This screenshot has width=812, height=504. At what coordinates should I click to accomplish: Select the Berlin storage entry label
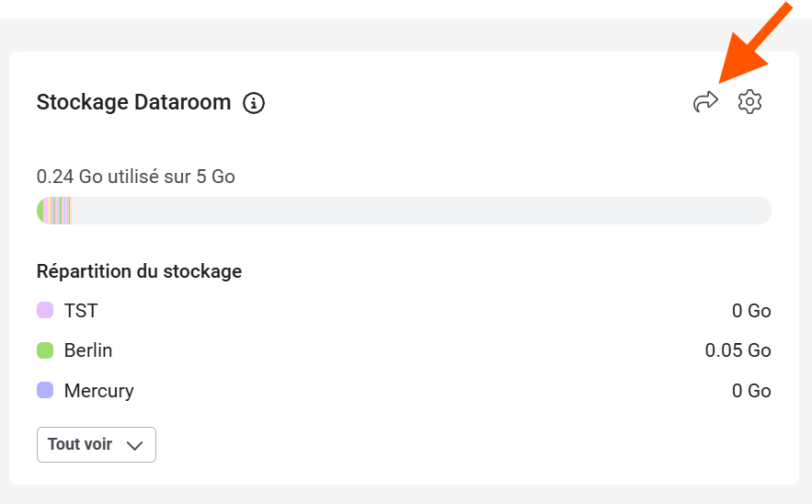click(x=88, y=350)
